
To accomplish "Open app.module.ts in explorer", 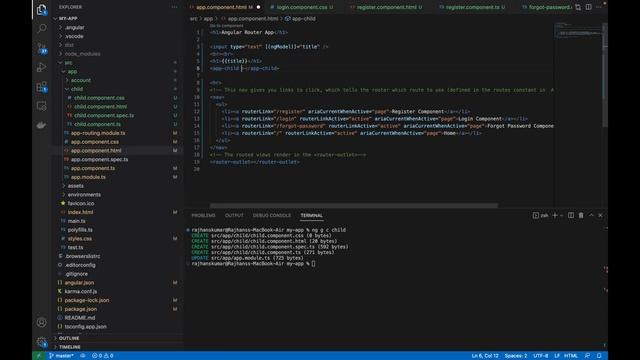I will click(x=88, y=177).
